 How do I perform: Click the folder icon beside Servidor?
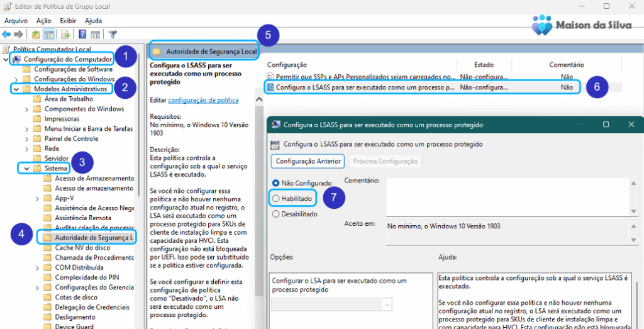37,158
